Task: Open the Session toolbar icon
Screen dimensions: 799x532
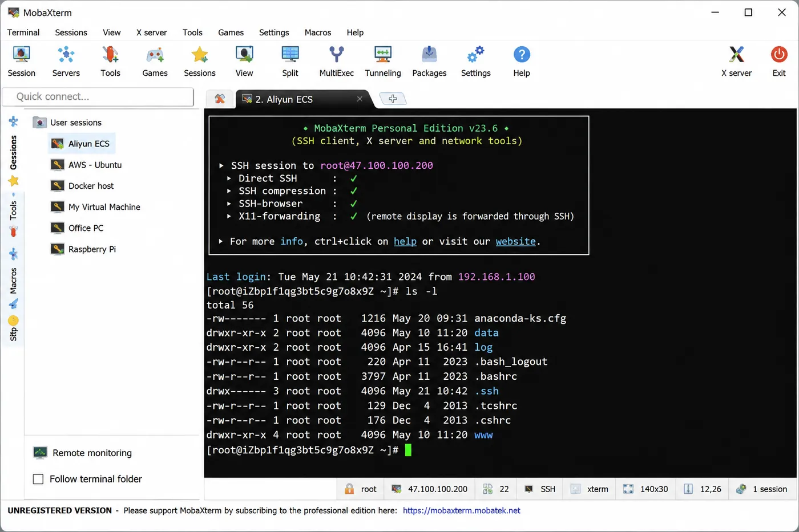Action: click(22, 55)
